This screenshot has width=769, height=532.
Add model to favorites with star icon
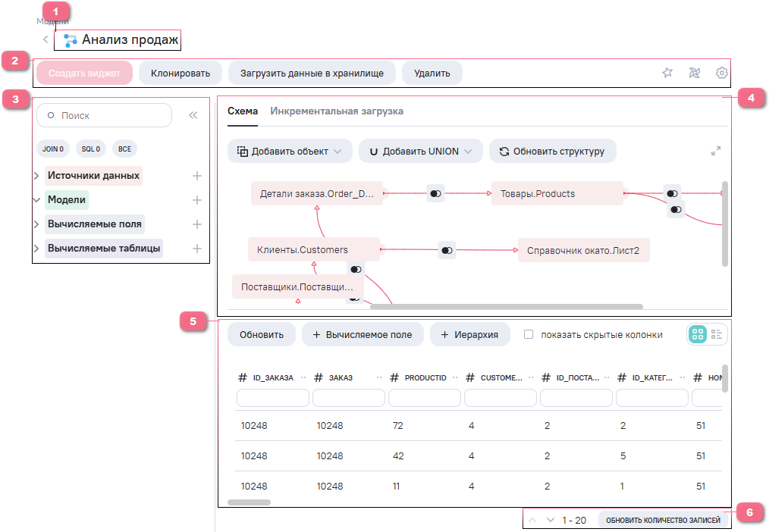667,73
